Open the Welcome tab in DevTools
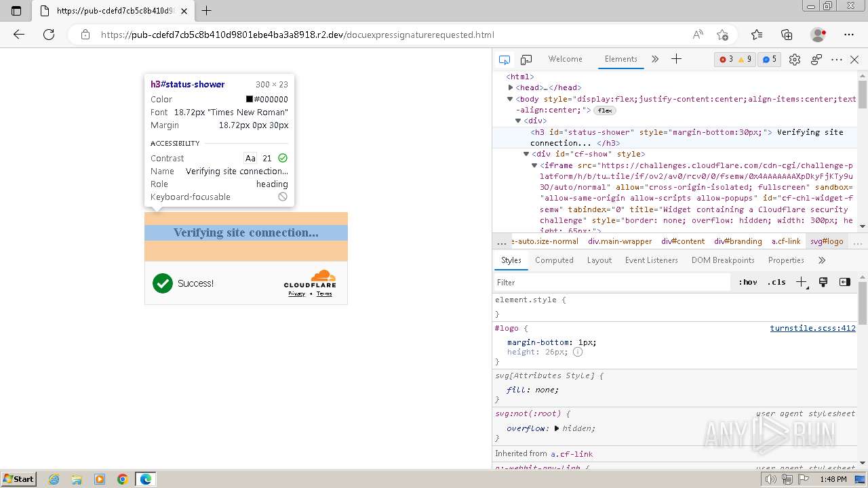The image size is (868, 488). coord(565,59)
